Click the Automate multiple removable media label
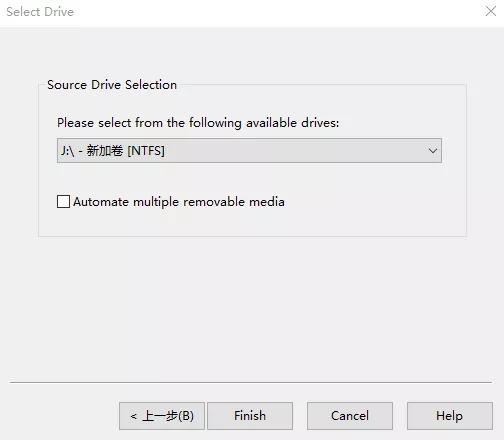This screenshot has width=504, height=440. [x=179, y=202]
